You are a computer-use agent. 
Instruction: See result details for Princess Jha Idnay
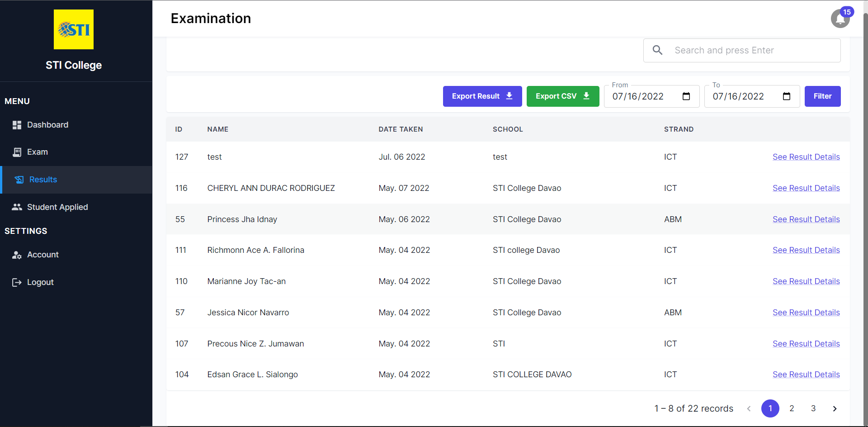coord(806,219)
